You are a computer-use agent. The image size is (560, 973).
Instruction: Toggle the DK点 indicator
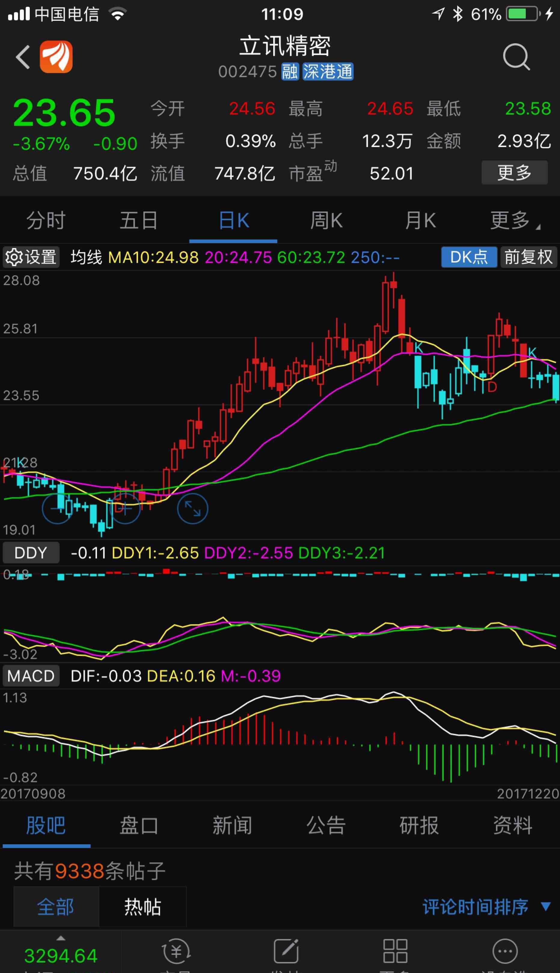click(469, 257)
